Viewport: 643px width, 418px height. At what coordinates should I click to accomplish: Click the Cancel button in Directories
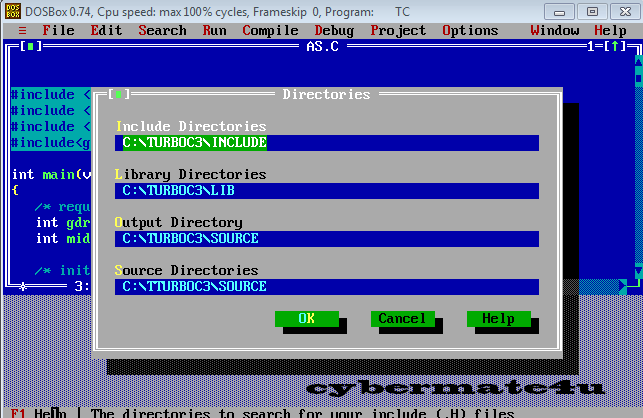coord(403,319)
